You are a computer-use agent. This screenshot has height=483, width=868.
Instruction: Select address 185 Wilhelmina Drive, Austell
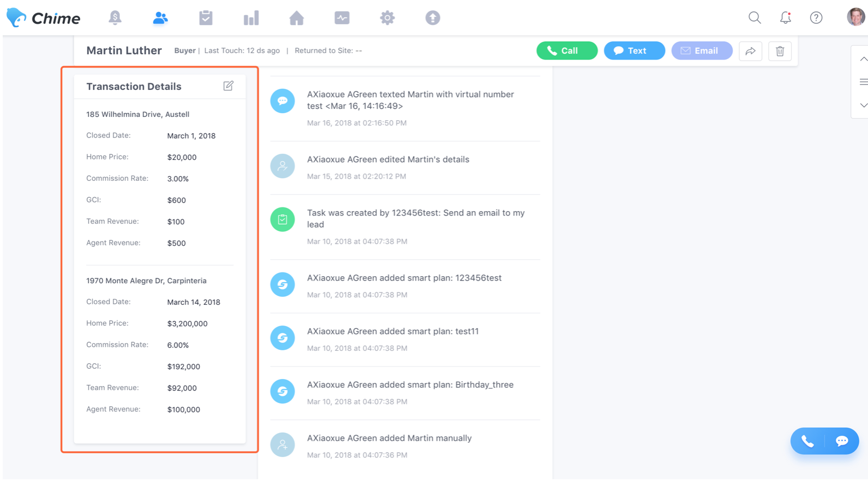point(137,114)
